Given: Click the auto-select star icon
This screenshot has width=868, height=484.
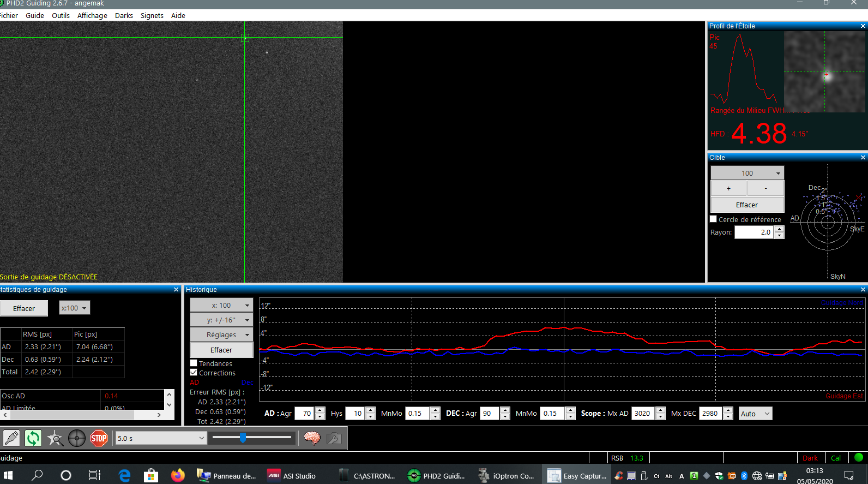Looking at the screenshot, I should 55,438.
